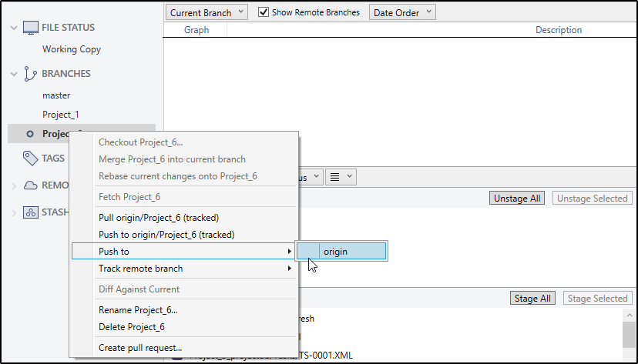The width and height of the screenshot is (638, 364).
Task: Click the Remotes cloud icon
Action: tap(31, 185)
